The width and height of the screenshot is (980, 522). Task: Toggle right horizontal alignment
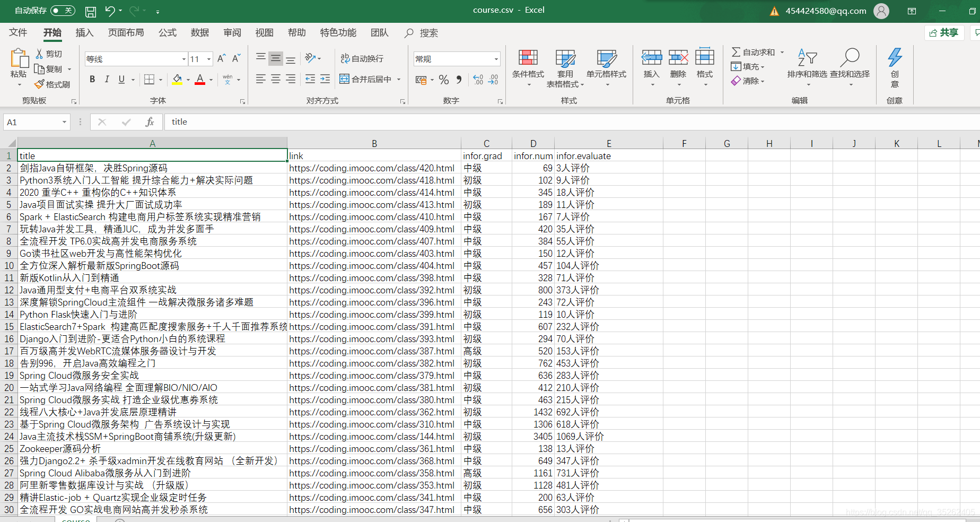pyautogui.click(x=290, y=79)
